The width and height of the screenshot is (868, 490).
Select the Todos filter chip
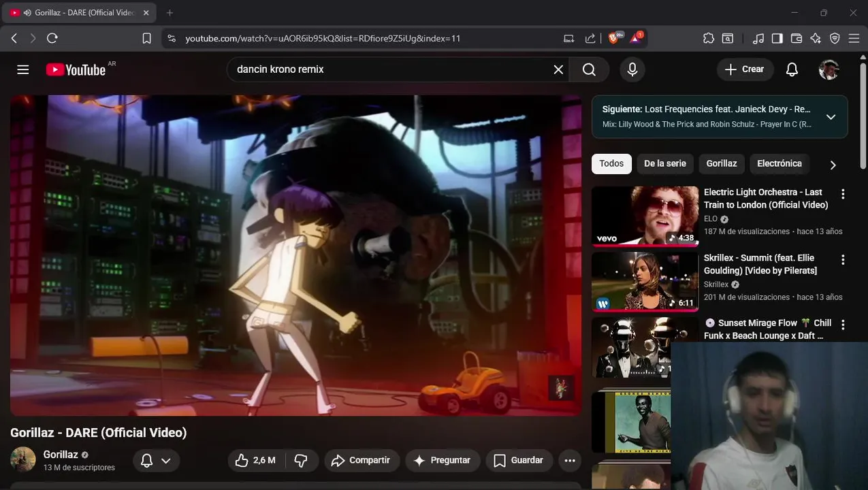611,164
